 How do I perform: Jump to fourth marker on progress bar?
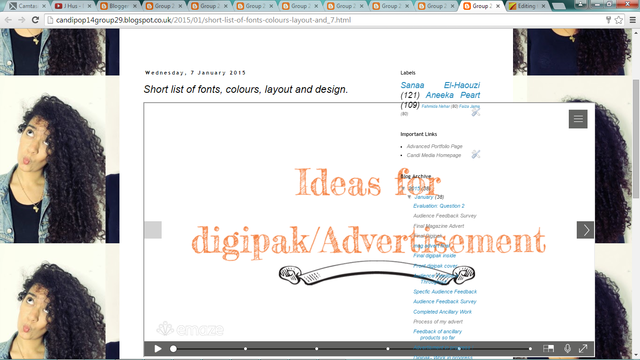388,349
